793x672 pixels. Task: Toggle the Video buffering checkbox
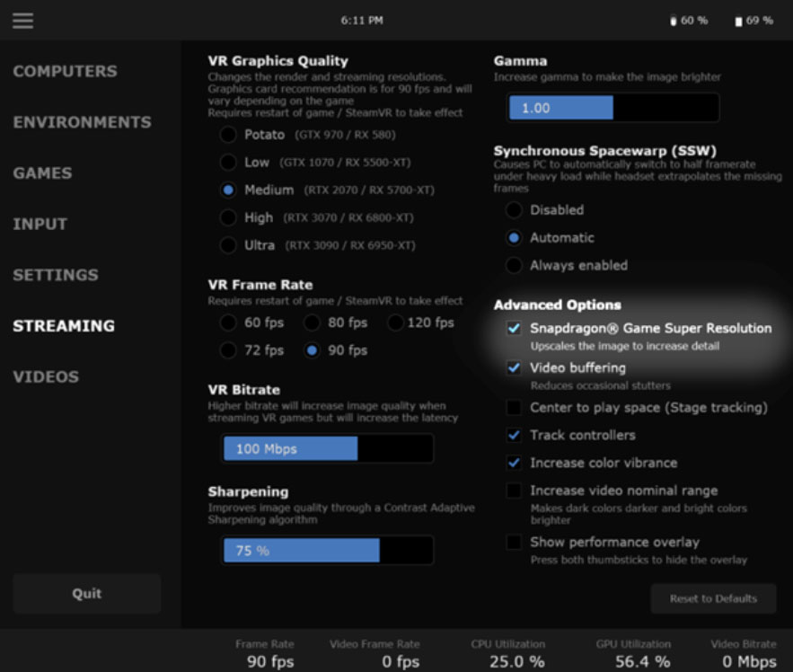(514, 367)
